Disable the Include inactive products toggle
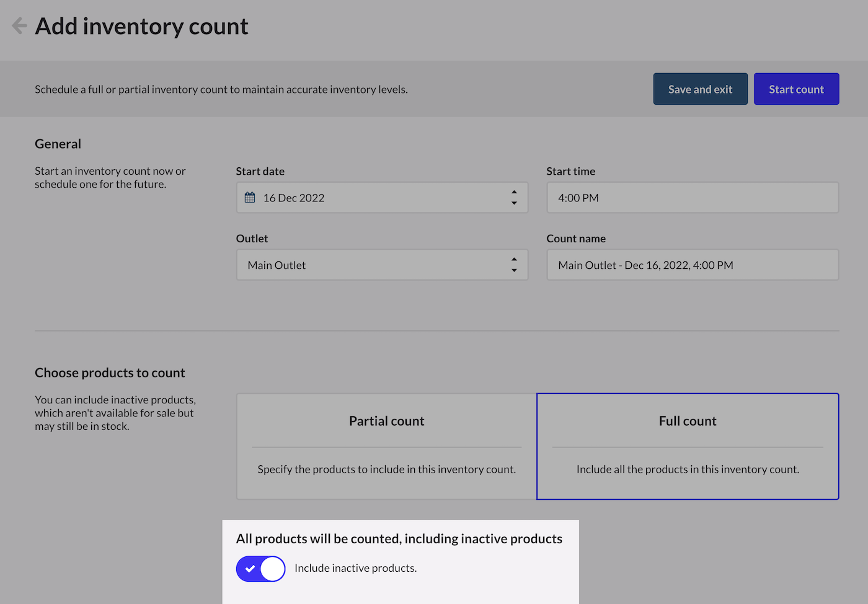The height and width of the screenshot is (604, 868). [x=260, y=569]
